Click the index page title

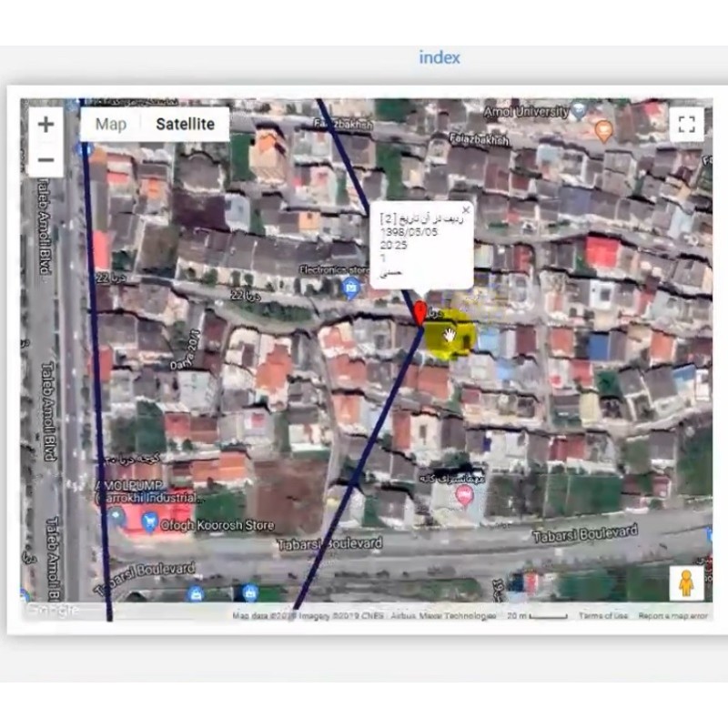point(440,57)
